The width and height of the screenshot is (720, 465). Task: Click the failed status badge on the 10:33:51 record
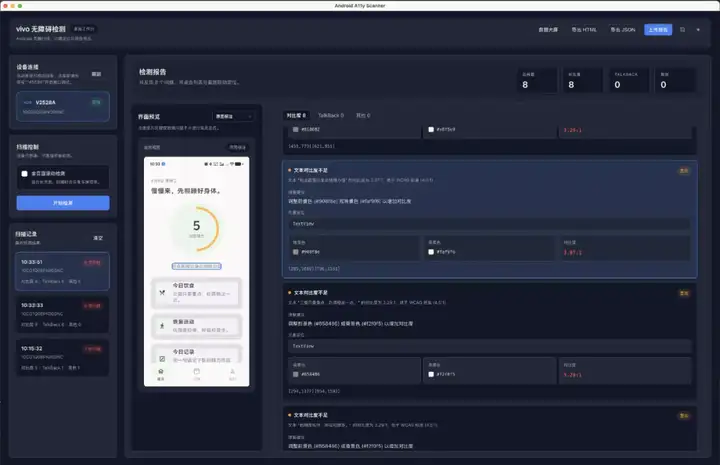(x=92, y=263)
